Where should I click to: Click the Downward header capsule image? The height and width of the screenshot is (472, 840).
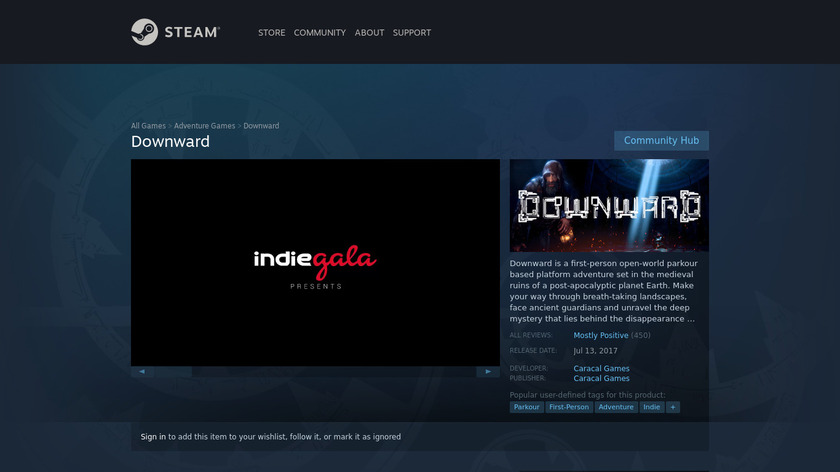coord(609,205)
